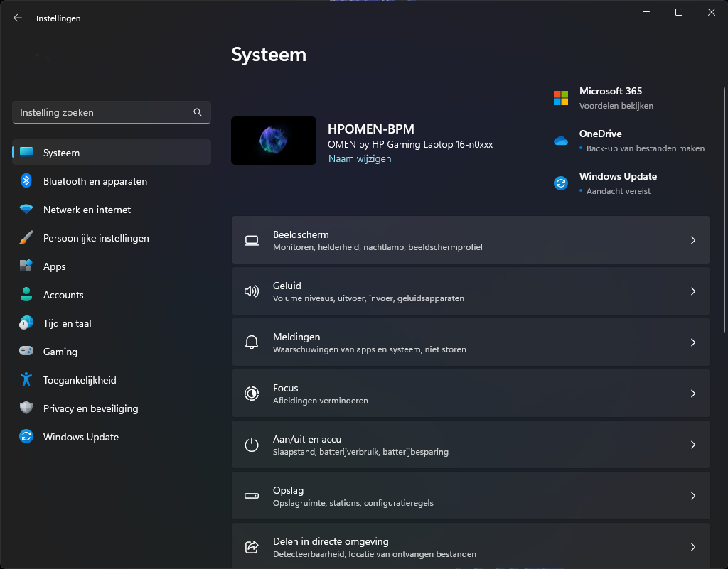Open Privacy en beveiliging settings
This screenshot has width=728, height=569.
click(x=112, y=408)
